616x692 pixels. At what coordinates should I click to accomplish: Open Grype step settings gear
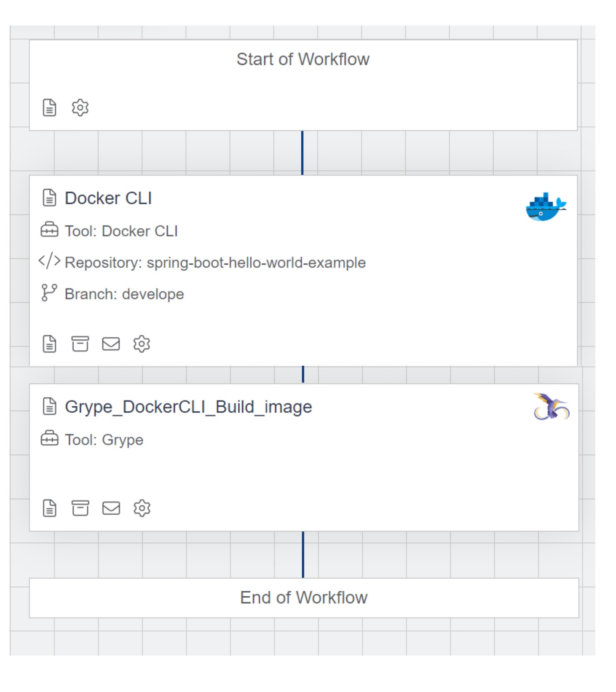(x=141, y=508)
